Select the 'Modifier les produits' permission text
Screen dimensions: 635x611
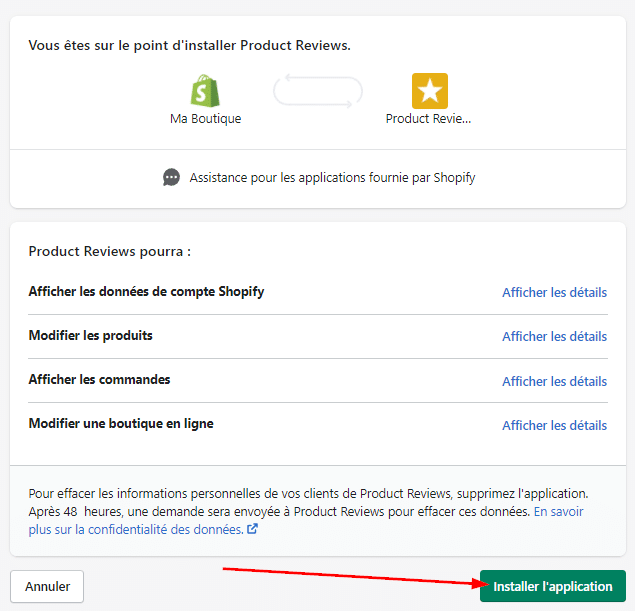[x=91, y=336]
